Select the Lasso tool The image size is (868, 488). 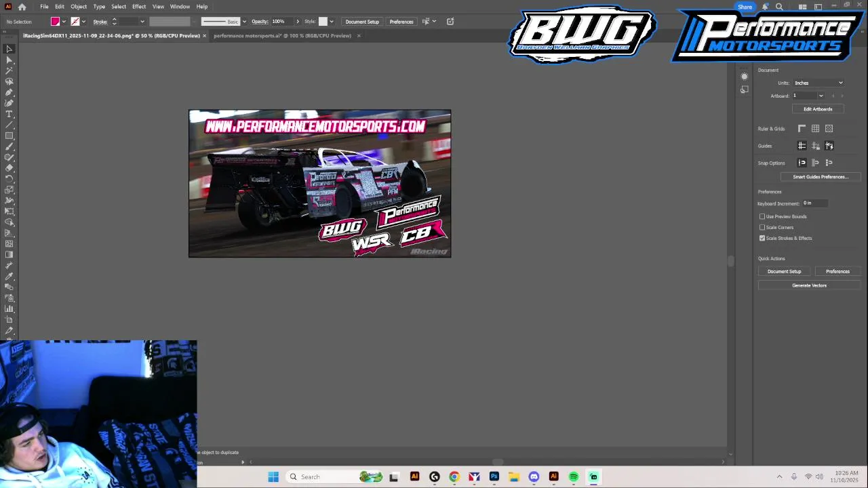[x=9, y=81]
